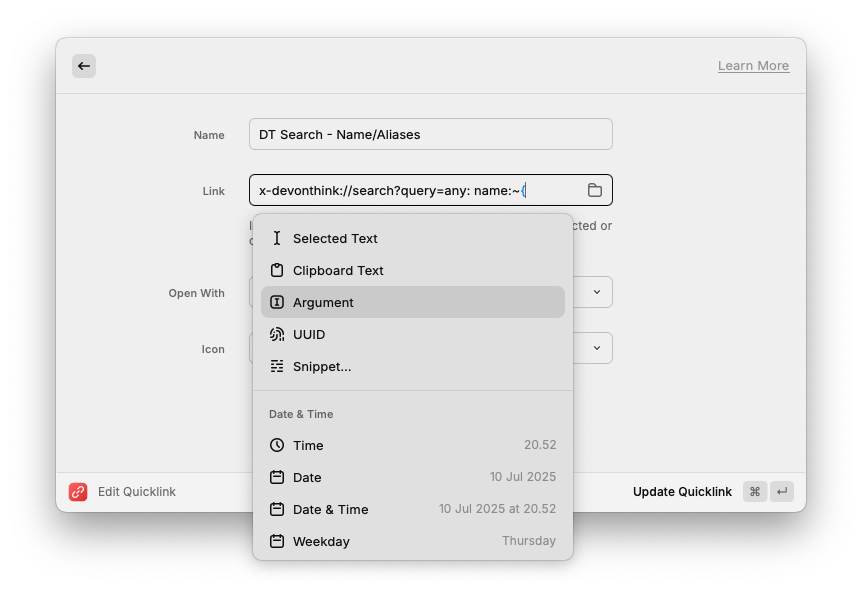Click the Return key shortcut badge

point(782,492)
